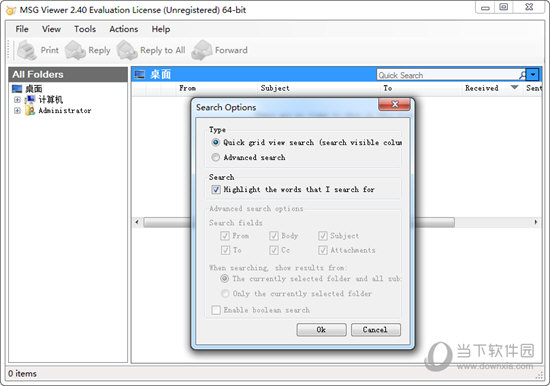Open the Tools menu
The height and width of the screenshot is (386, 550).
pos(85,29)
